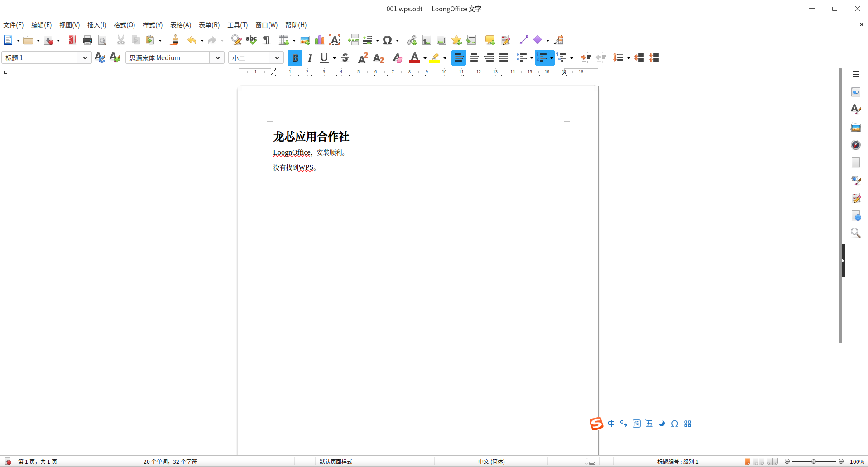Increase the paragraph indent

click(586, 57)
